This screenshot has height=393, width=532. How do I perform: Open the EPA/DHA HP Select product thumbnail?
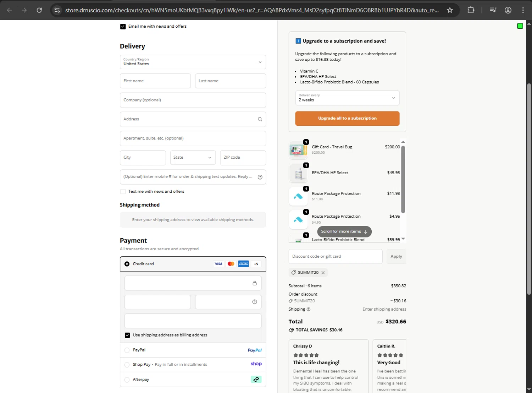pyautogui.click(x=298, y=173)
